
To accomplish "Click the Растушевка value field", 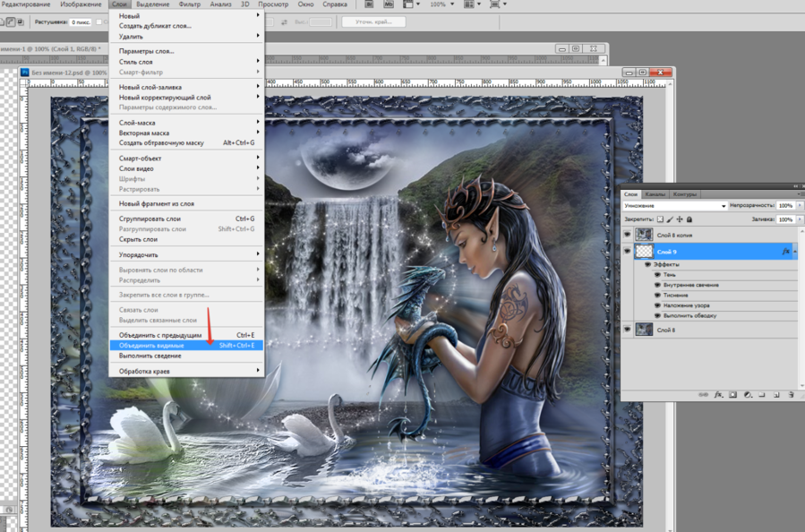I will coord(81,22).
